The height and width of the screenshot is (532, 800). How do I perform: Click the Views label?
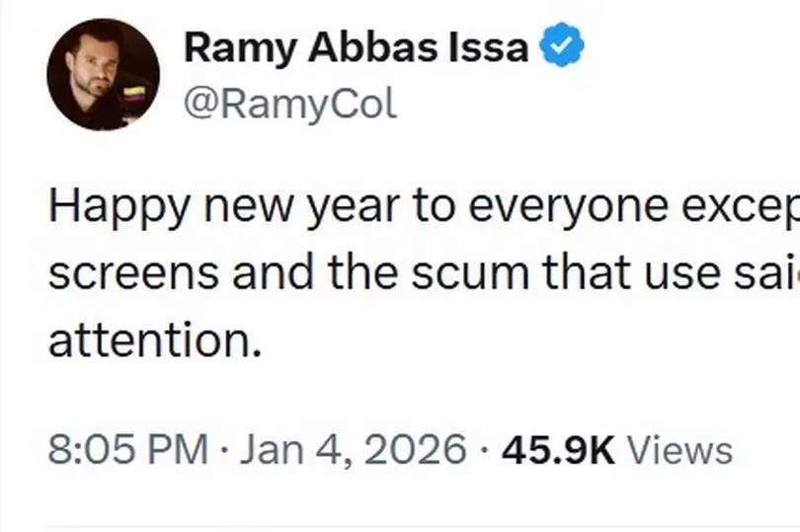coord(680,450)
